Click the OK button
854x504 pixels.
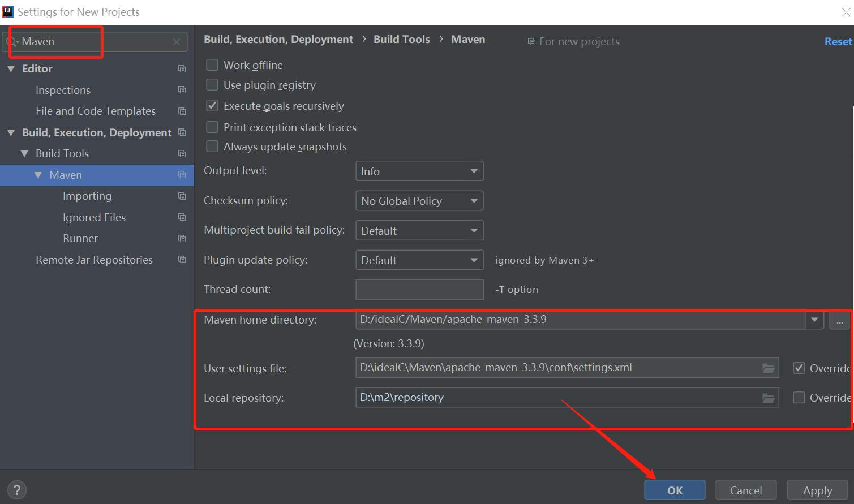click(675, 490)
